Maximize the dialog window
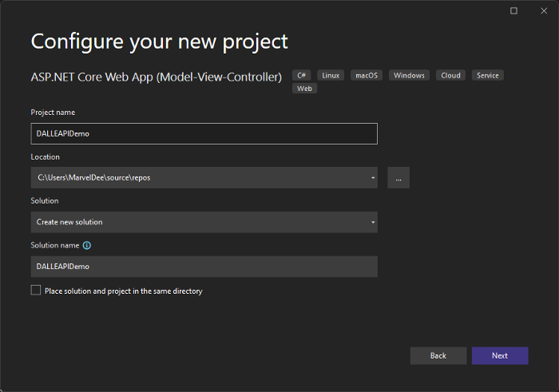Image resolution: width=559 pixels, height=392 pixels. point(513,10)
